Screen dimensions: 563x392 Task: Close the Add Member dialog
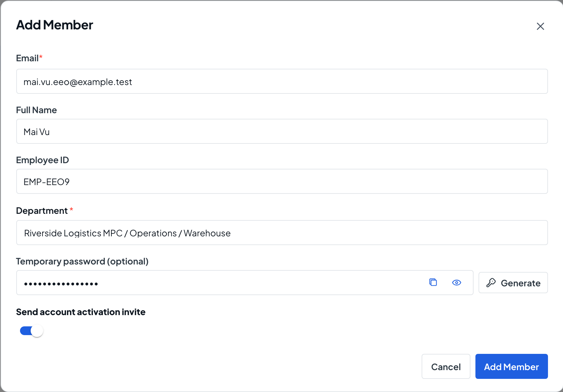(x=540, y=26)
